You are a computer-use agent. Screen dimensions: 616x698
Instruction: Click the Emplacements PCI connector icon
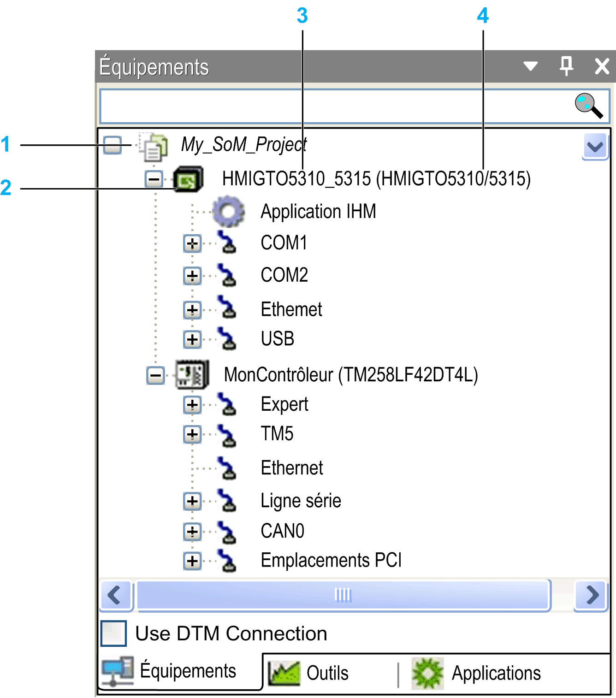click(227, 561)
